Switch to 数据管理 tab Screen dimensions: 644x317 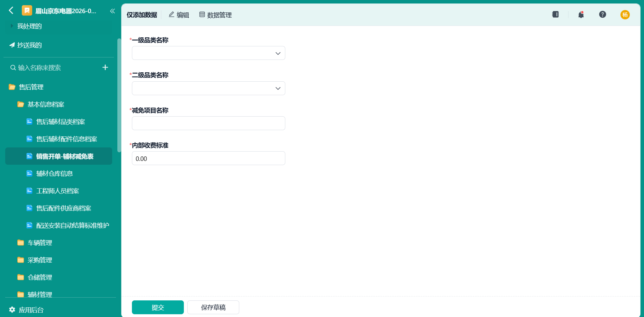(215, 15)
